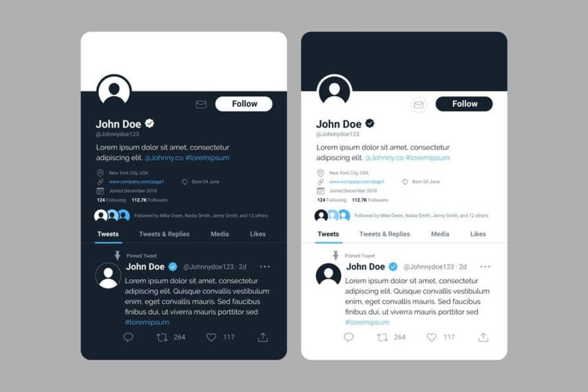The height and width of the screenshot is (392, 588).
Task: Click the share icon in dark theme tweet
Action: (263, 337)
